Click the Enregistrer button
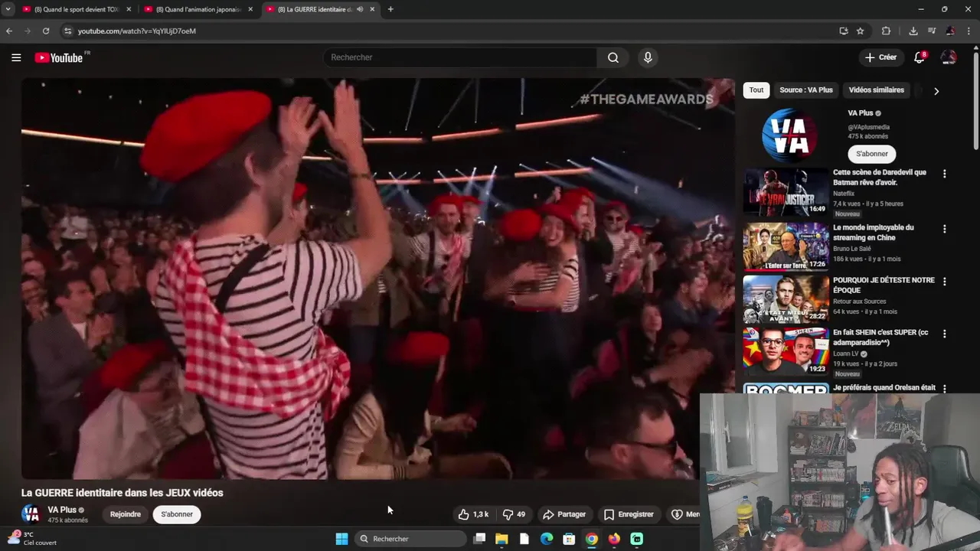This screenshot has width=980, height=551. click(629, 514)
